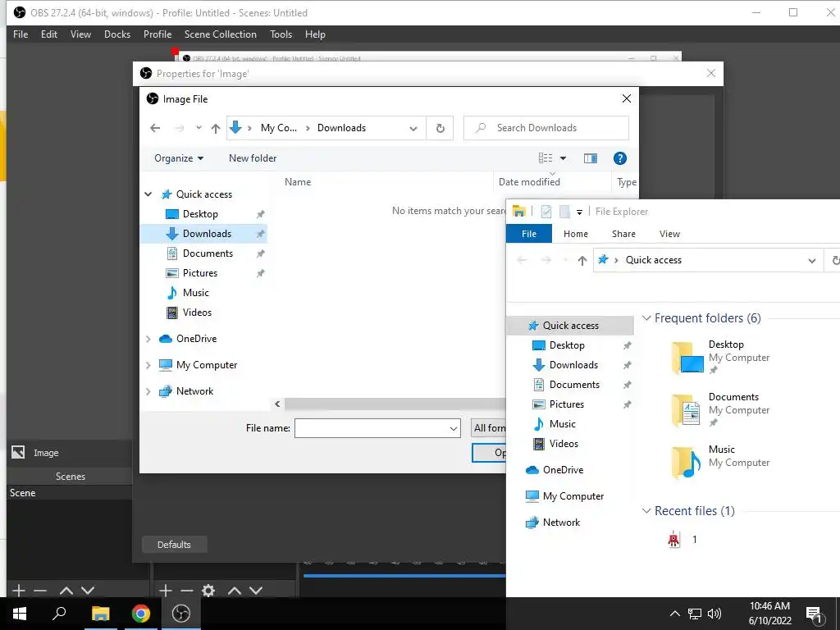Open the Scene Collection menu

(220, 34)
